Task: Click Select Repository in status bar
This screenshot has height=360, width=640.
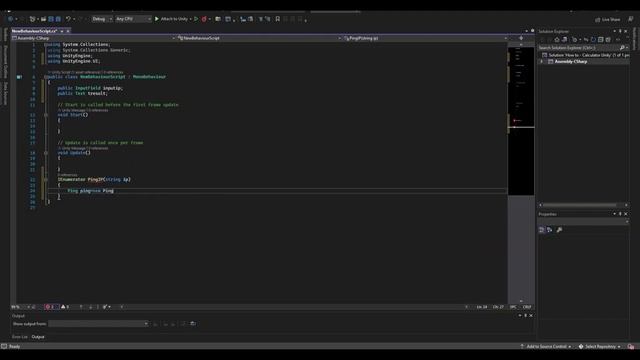Action: point(600,347)
